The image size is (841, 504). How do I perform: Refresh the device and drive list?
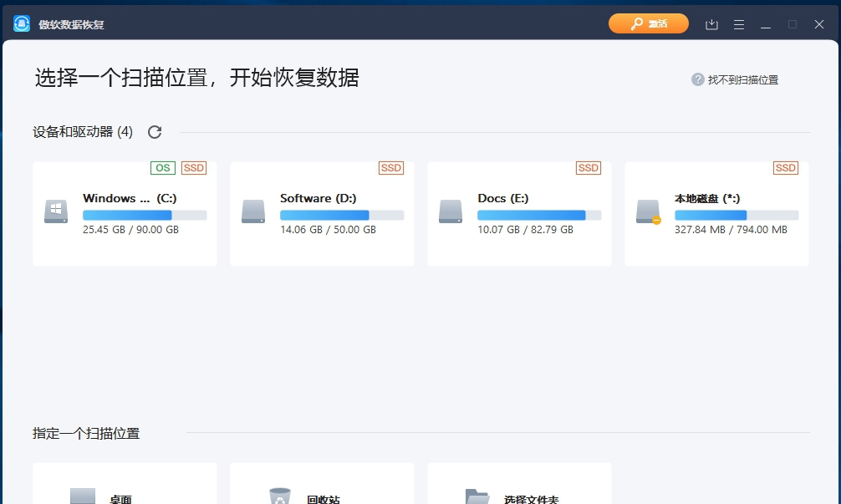coord(155,131)
